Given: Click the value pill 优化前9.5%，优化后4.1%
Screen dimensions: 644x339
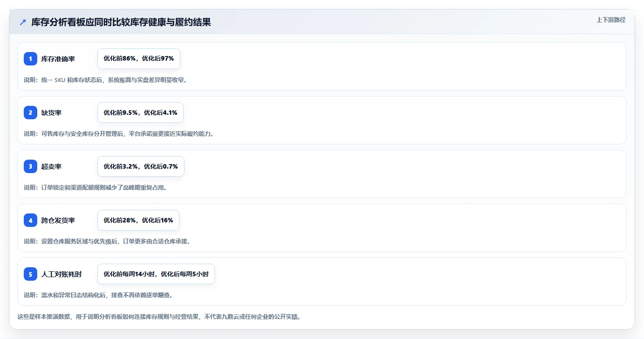Looking at the screenshot, I should coord(140,113).
